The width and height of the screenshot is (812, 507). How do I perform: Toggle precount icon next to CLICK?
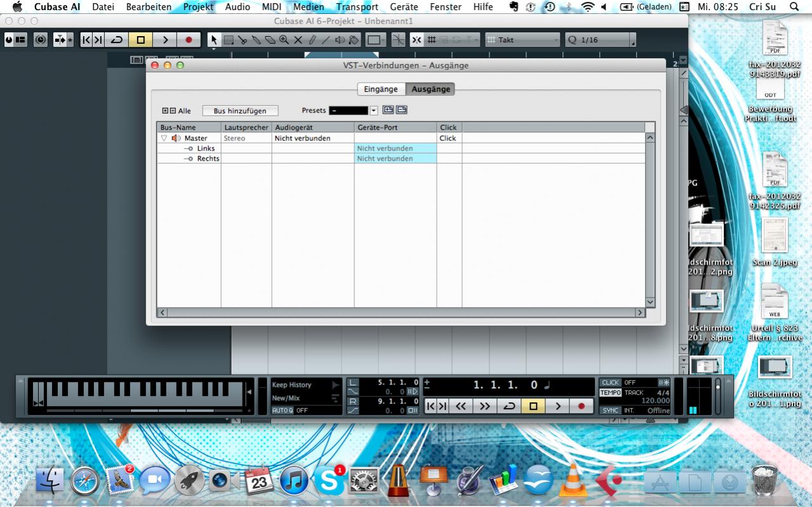click(x=663, y=383)
